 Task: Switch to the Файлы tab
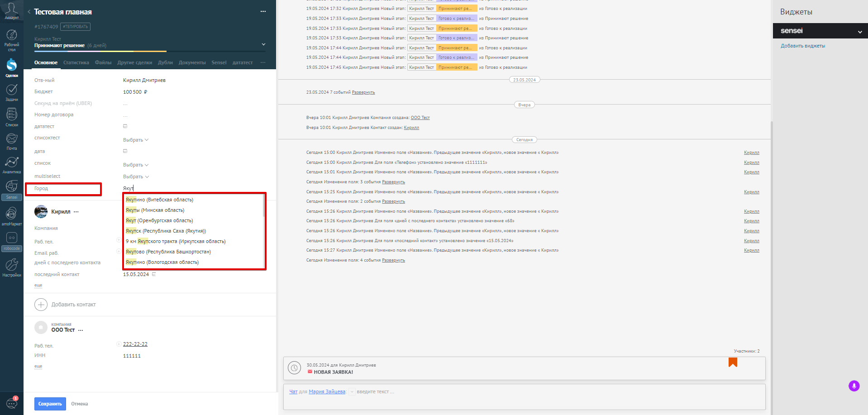click(x=103, y=62)
